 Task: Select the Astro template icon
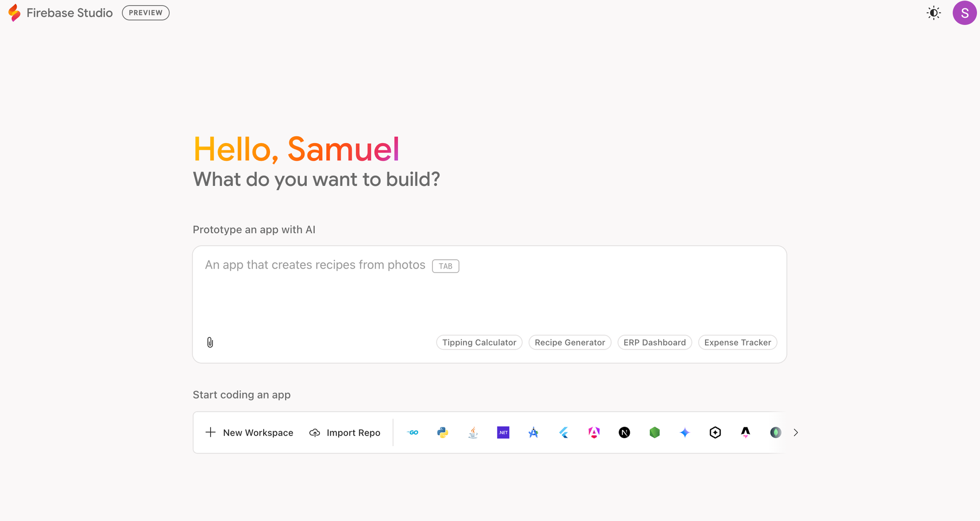tap(745, 432)
